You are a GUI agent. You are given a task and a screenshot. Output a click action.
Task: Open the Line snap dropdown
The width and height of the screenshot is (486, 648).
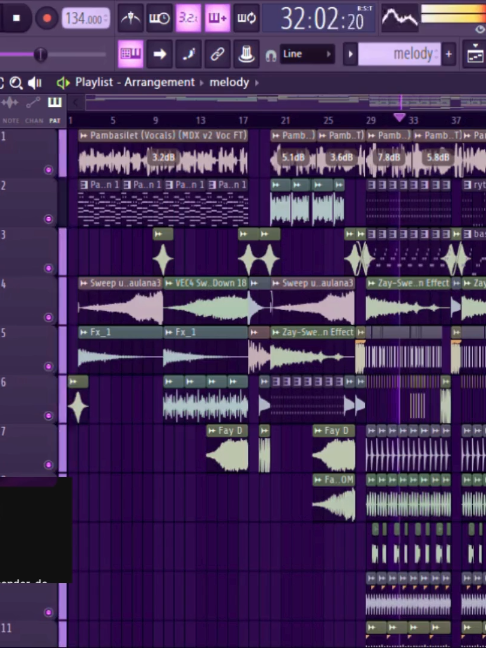pos(307,54)
